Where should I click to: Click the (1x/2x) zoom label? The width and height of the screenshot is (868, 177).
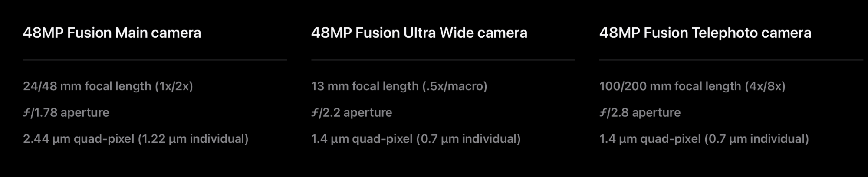174,86
